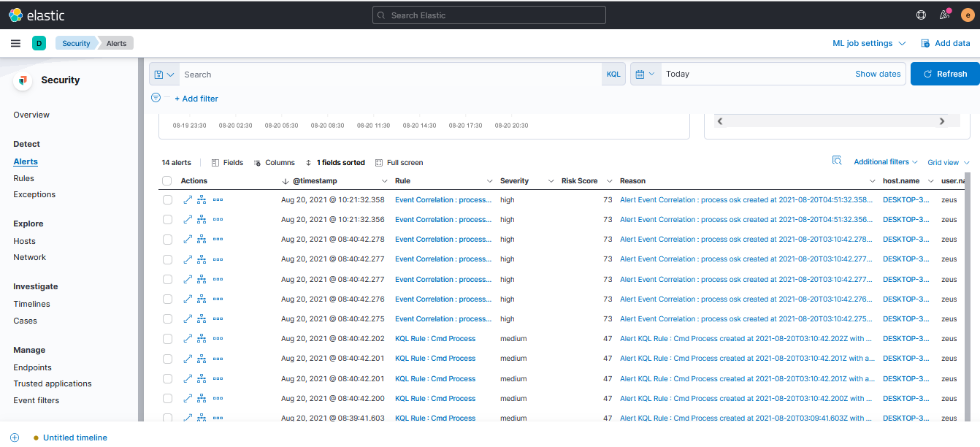Check the 08:40:42.202 alert row
The width and height of the screenshot is (980, 447).
(167, 338)
